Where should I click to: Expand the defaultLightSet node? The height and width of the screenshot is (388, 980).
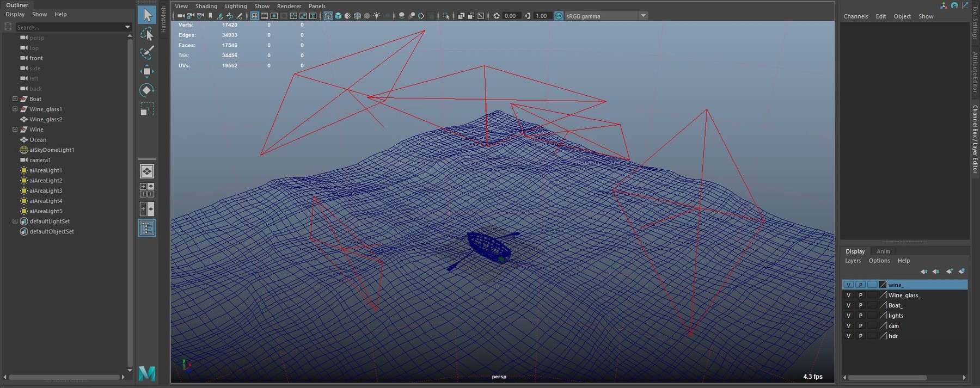pos(15,221)
